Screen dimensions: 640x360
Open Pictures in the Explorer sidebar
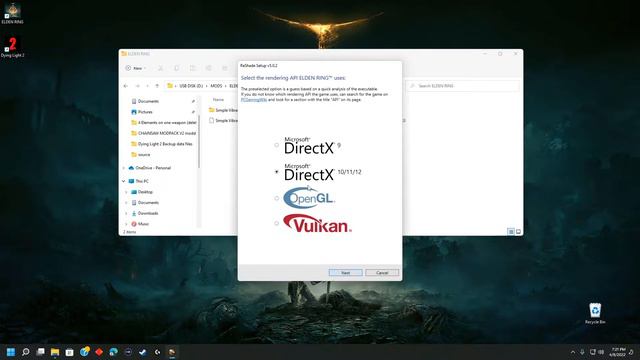pos(145,112)
